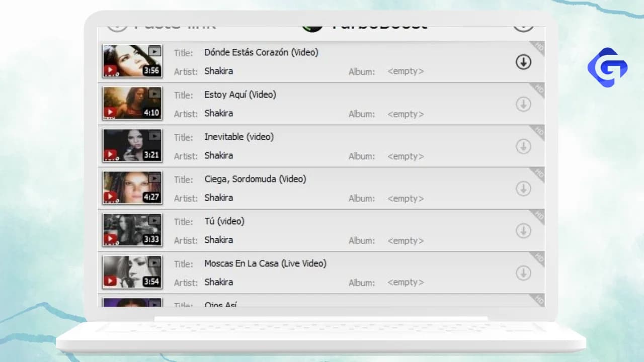Click the Tú video thumbnail
This screenshot has height=362, width=644.
(x=132, y=230)
